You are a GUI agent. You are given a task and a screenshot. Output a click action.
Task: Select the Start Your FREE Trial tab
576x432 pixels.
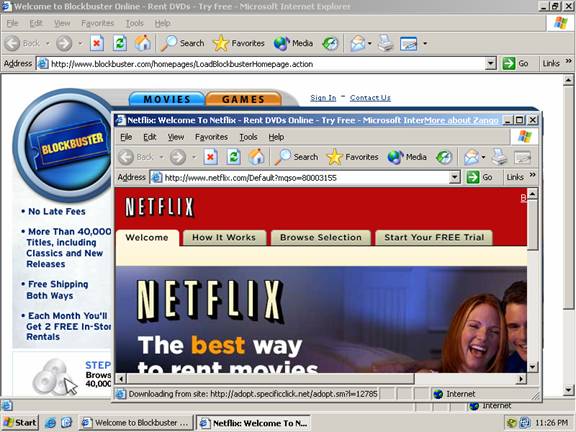[x=434, y=237]
